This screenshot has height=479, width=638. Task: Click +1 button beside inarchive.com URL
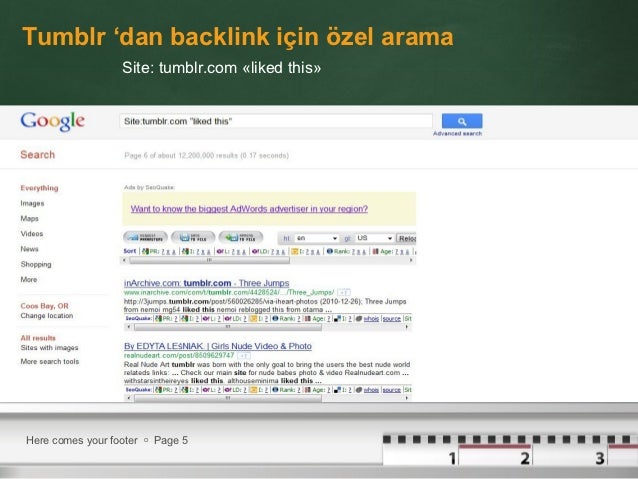[344, 293]
